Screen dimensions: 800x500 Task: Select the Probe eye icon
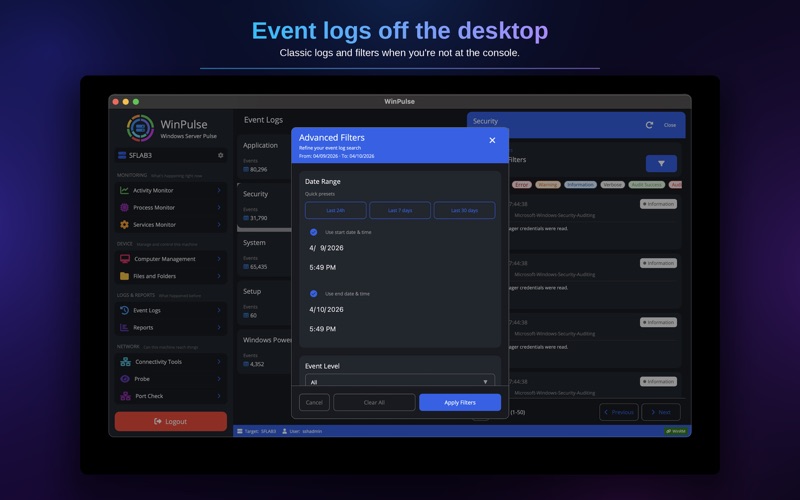(x=125, y=379)
